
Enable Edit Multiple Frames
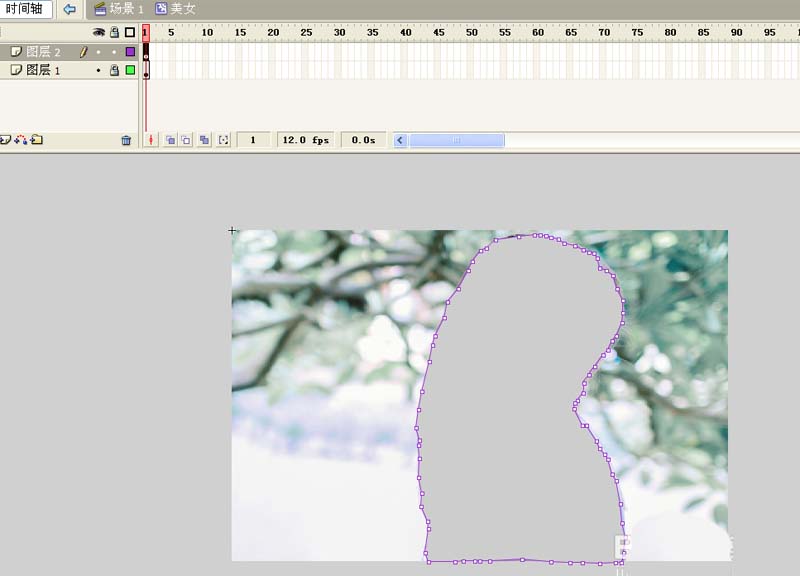click(x=205, y=140)
